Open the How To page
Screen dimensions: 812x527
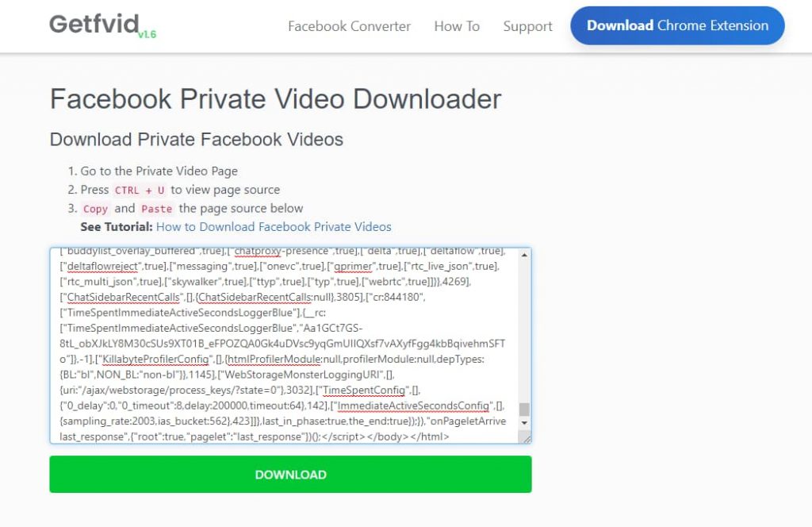[x=457, y=26]
